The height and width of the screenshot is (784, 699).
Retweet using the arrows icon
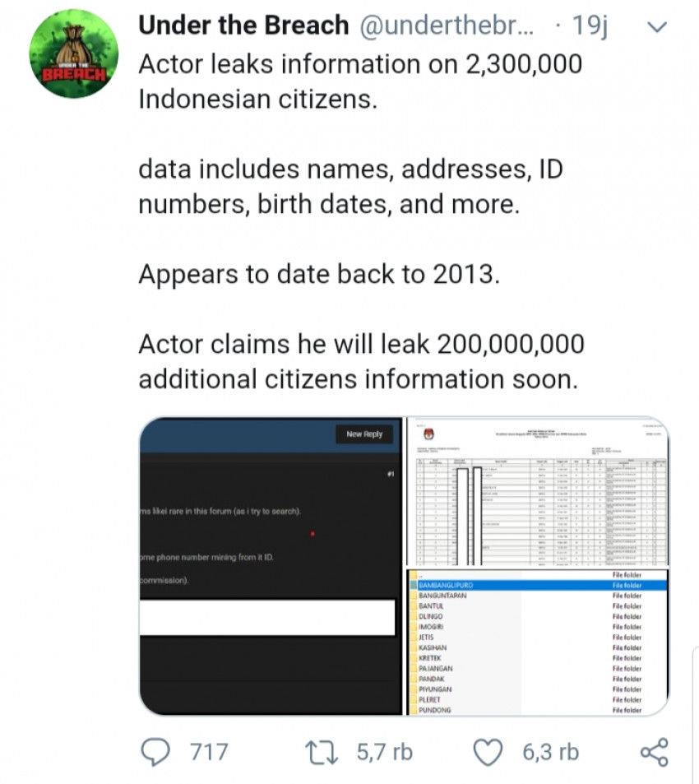point(322,753)
